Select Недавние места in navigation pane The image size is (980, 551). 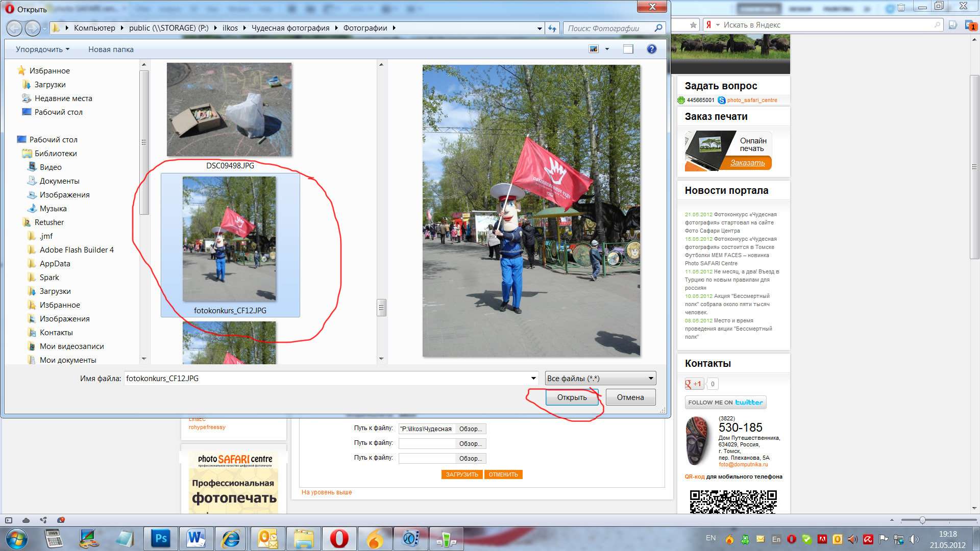coord(63,98)
